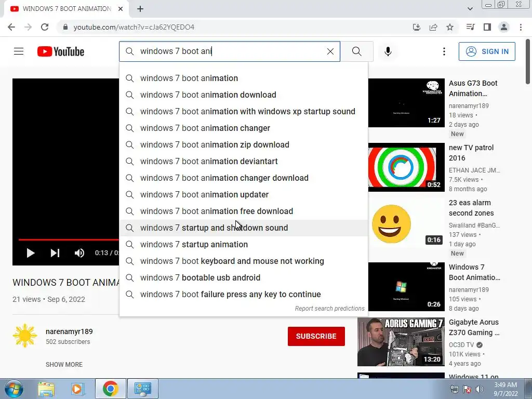Go back in browser
Viewport: 532px width, 399px height.
pos(11,27)
